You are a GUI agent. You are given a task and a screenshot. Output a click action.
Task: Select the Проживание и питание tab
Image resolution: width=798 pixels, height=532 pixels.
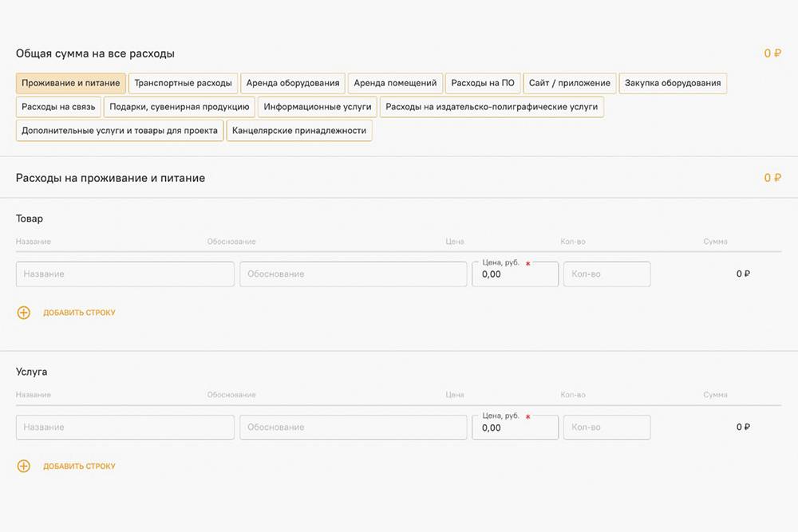tap(71, 83)
